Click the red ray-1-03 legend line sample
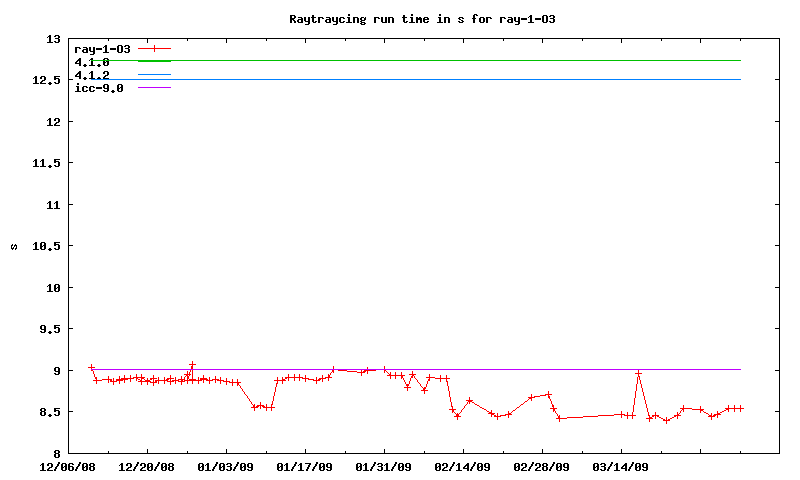This screenshot has width=800, height=480. (155, 48)
